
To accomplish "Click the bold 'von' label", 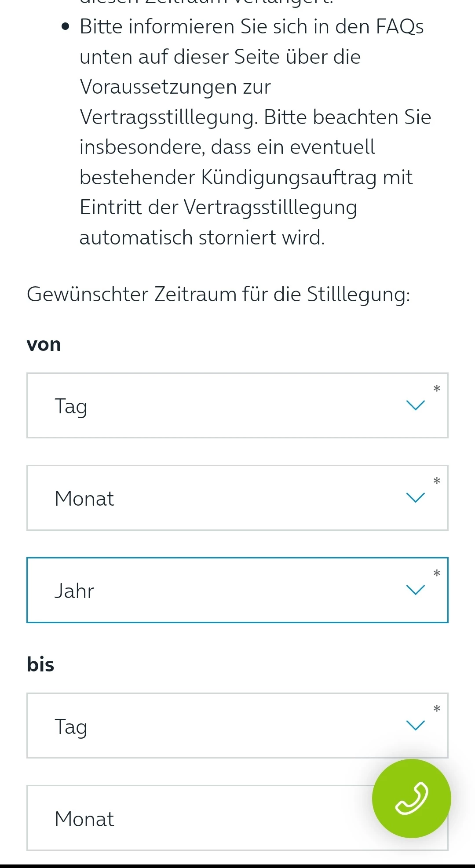I will (44, 344).
